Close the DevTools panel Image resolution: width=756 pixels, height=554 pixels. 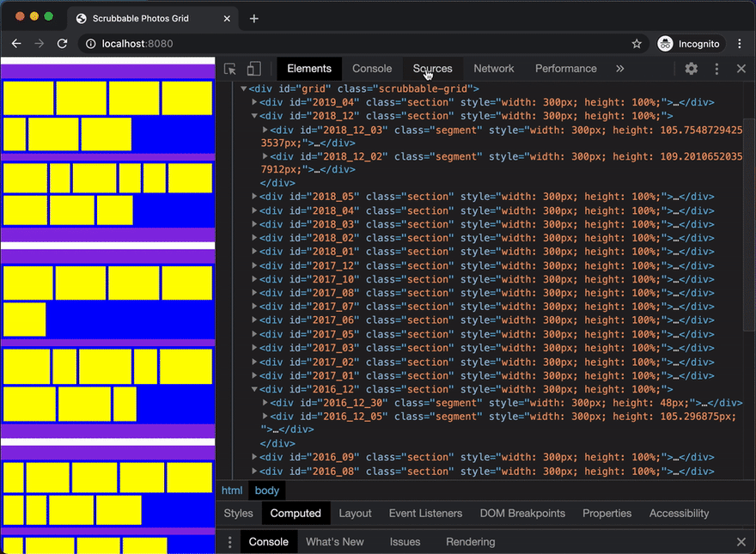[741, 69]
